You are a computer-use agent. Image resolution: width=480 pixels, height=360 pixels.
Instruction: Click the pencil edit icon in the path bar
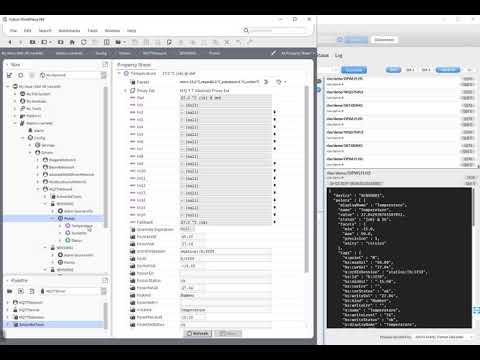coord(273,53)
